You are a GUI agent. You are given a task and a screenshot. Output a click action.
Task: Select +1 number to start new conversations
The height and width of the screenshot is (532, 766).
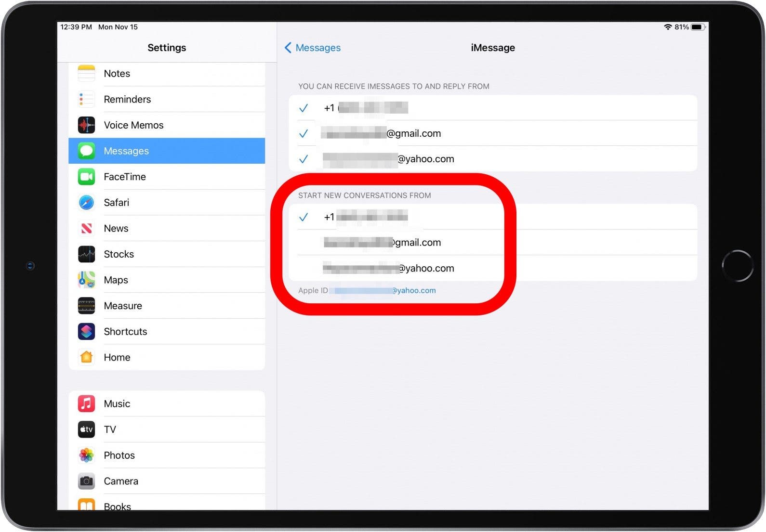(x=493, y=217)
